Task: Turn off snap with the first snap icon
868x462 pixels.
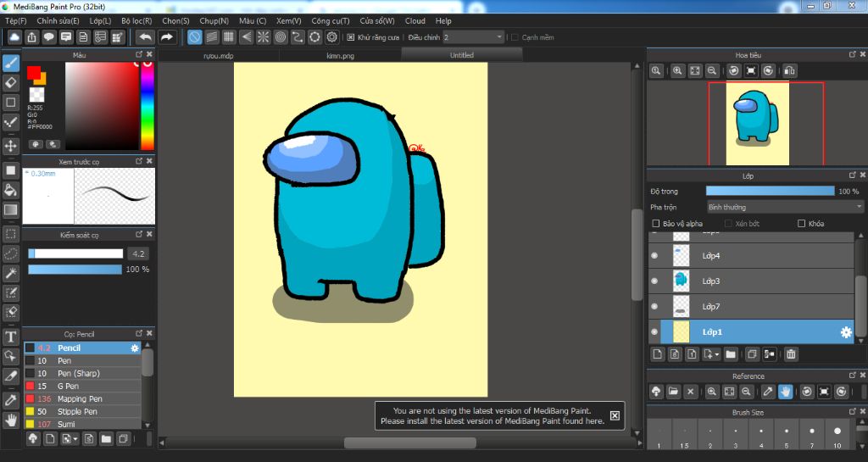Action: [x=194, y=37]
